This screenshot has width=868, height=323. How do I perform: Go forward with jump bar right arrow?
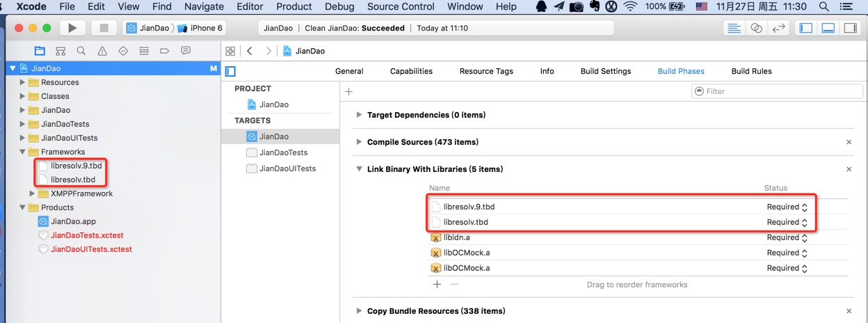pos(268,51)
